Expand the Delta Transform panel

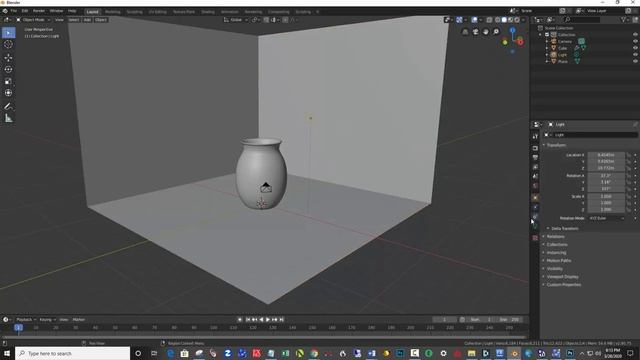(x=564, y=229)
